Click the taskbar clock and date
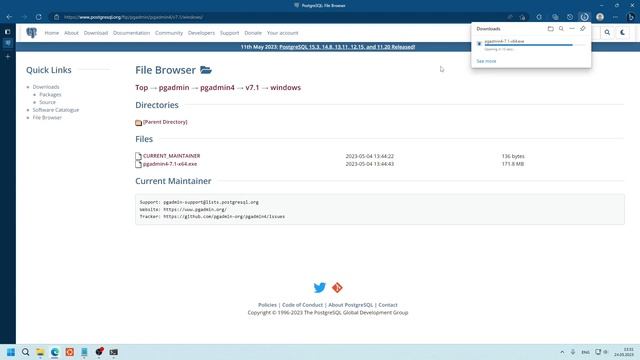The image size is (640, 360). coord(624,352)
